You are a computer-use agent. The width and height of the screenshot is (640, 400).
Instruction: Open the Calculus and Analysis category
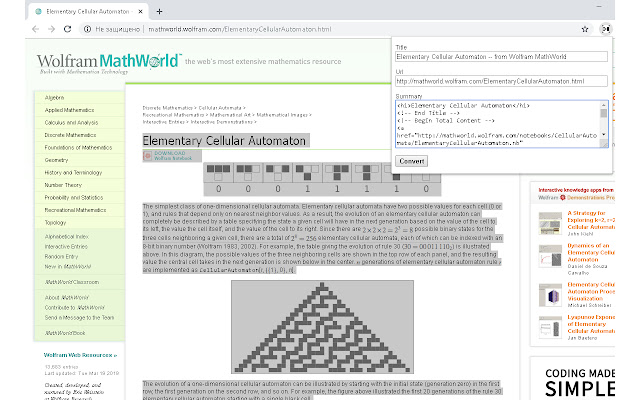71,122
